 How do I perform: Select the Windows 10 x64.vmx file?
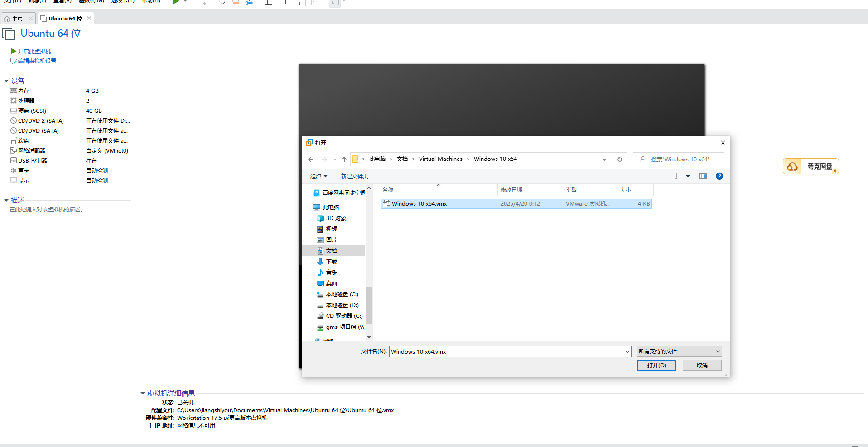(516, 204)
